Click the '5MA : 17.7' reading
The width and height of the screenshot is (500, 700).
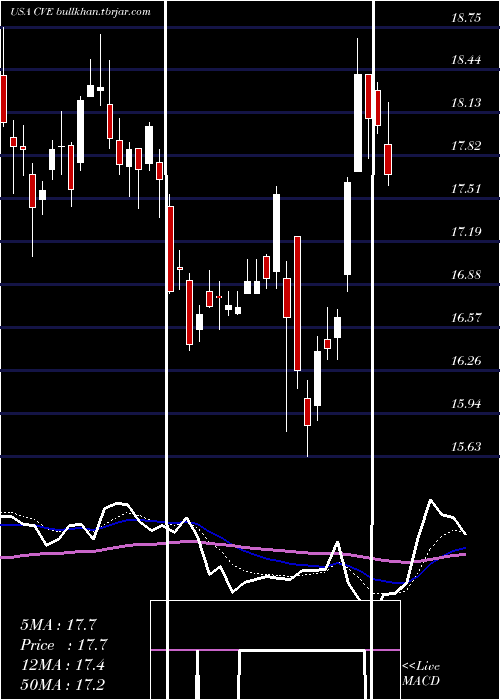(58, 625)
